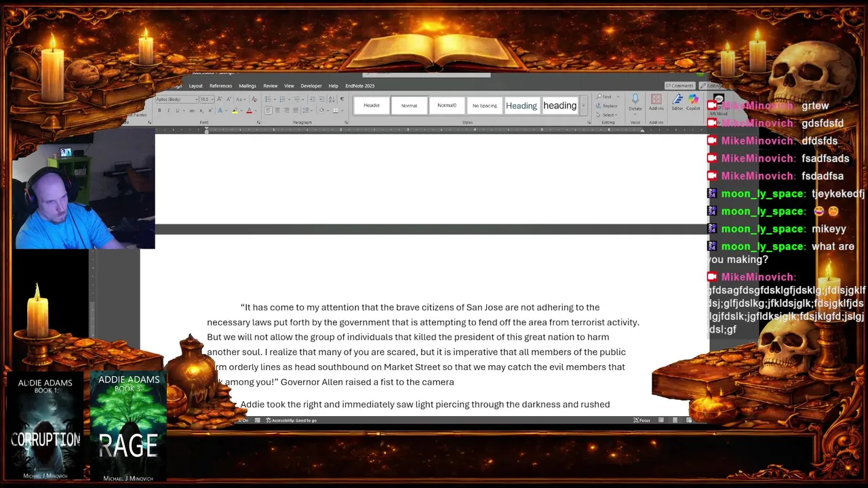Viewport: 868px width, 488px height.
Task: Toggle Bold formatting
Action: click(x=159, y=110)
